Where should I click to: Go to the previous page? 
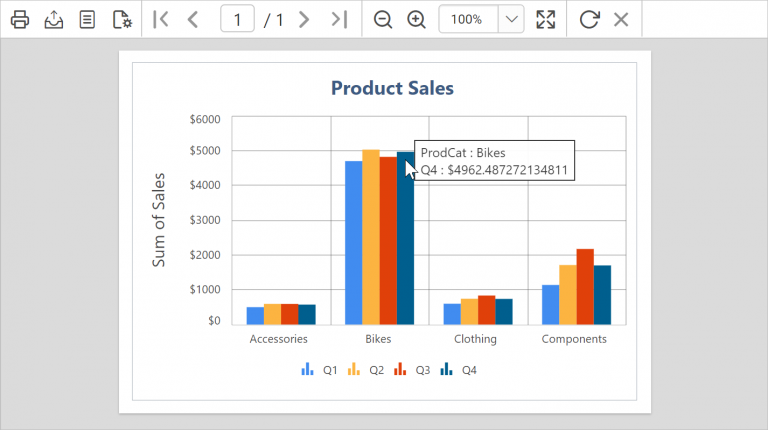coord(193,19)
